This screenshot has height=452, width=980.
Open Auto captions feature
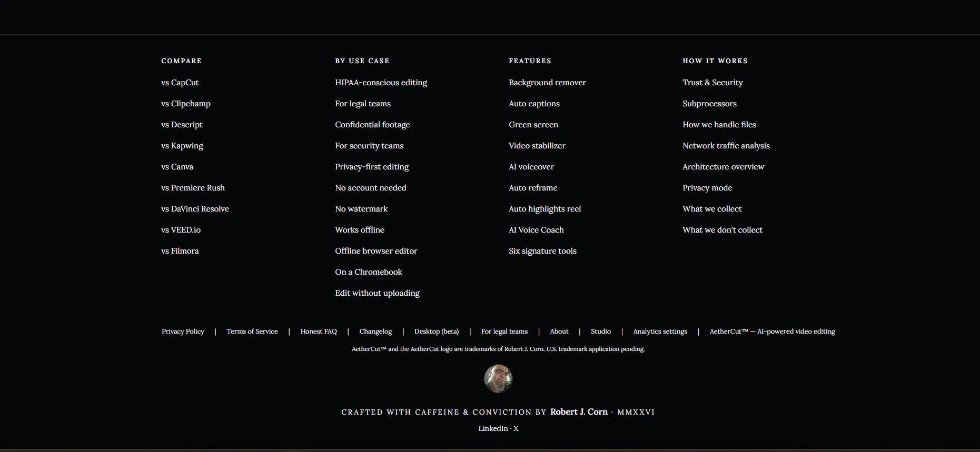click(x=534, y=104)
